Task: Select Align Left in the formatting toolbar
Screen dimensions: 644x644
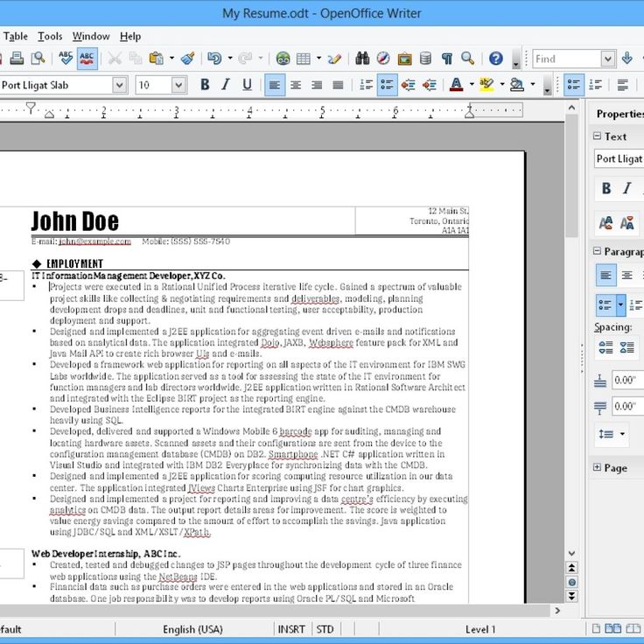Action: point(275,85)
